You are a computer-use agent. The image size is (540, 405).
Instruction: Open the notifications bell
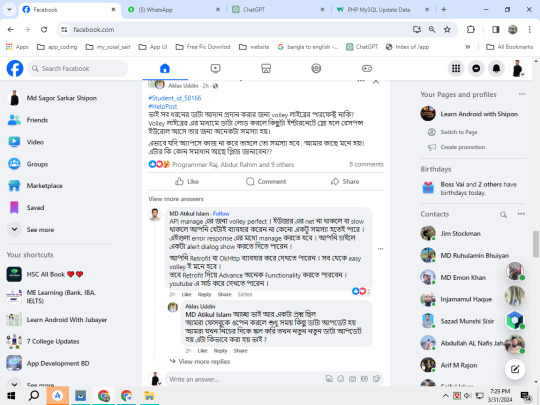tap(496, 69)
